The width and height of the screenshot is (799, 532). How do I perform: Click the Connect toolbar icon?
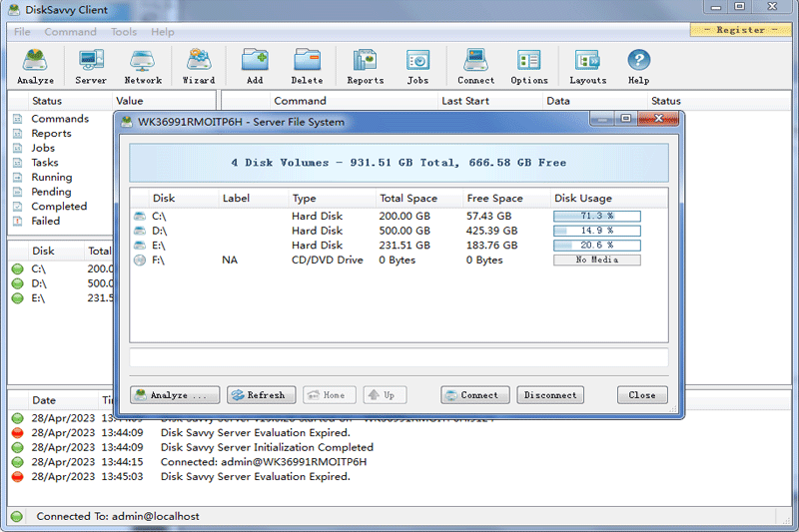point(476,66)
